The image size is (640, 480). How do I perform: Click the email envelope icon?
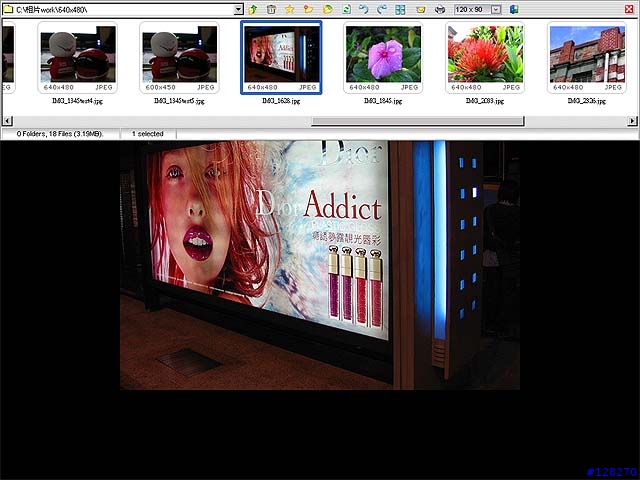(x=420, y=9)
